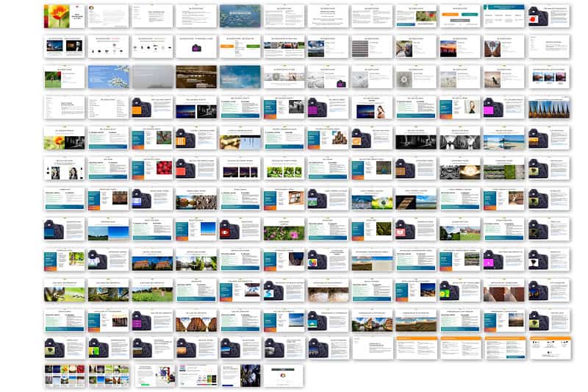Open the first slide with the orange tulip
The image size is (588, 392).
pos(64,16)
